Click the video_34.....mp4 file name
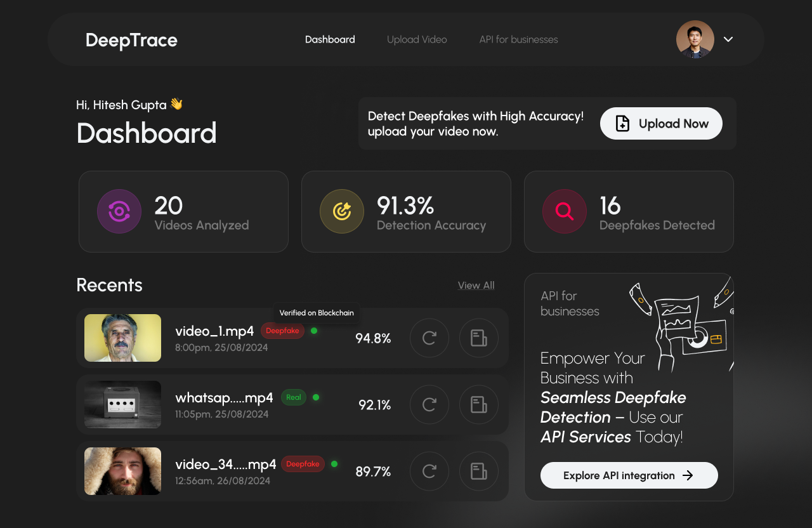Viewport: 812px width, 528px height. point(226,464)
